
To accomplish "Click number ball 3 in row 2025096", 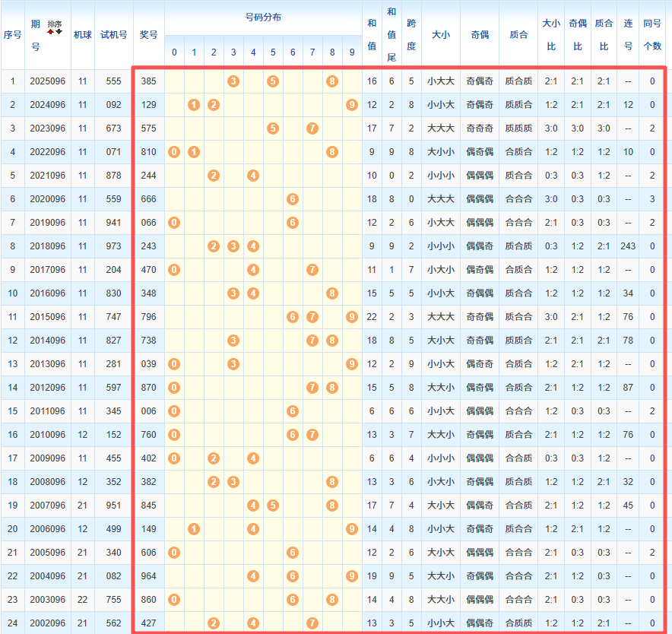I will (233, 81).
